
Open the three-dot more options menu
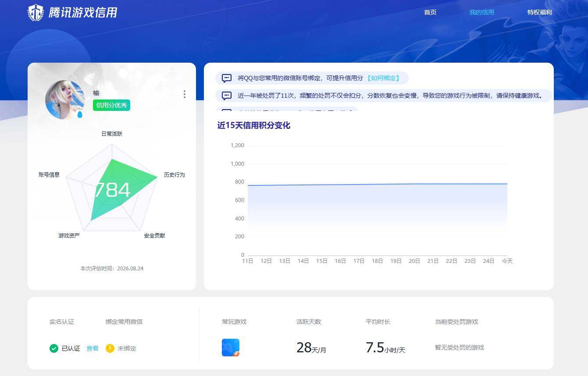pos(185,94)
